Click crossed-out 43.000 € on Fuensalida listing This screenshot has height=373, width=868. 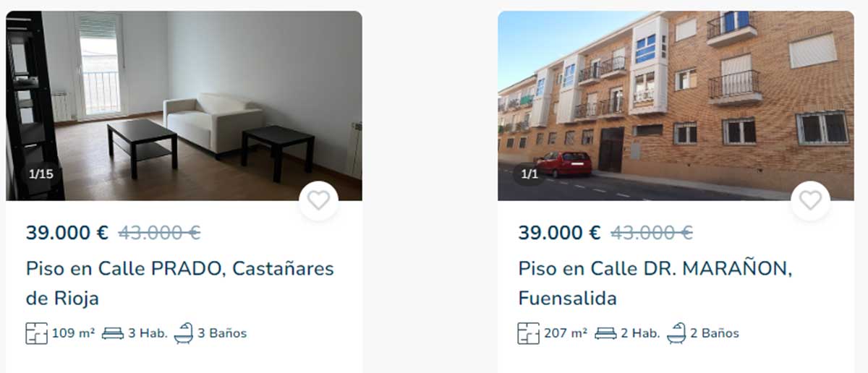652,233
